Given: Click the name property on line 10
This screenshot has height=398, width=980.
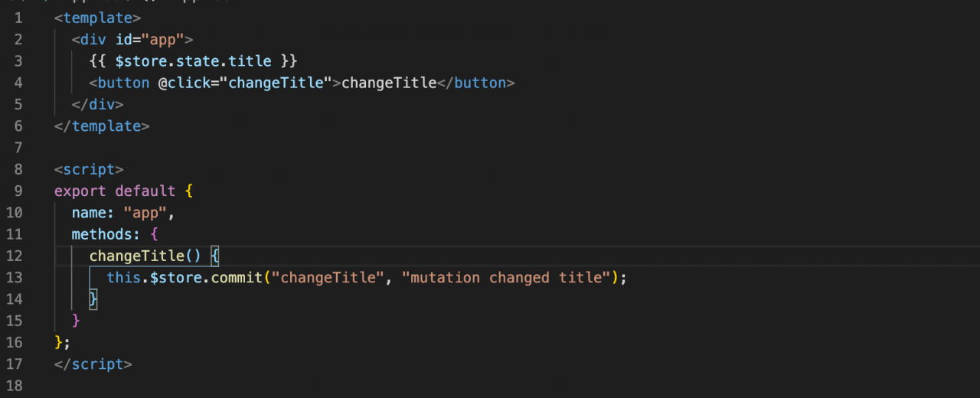Looking at the screenshot, I should click(x=89, y=212).
